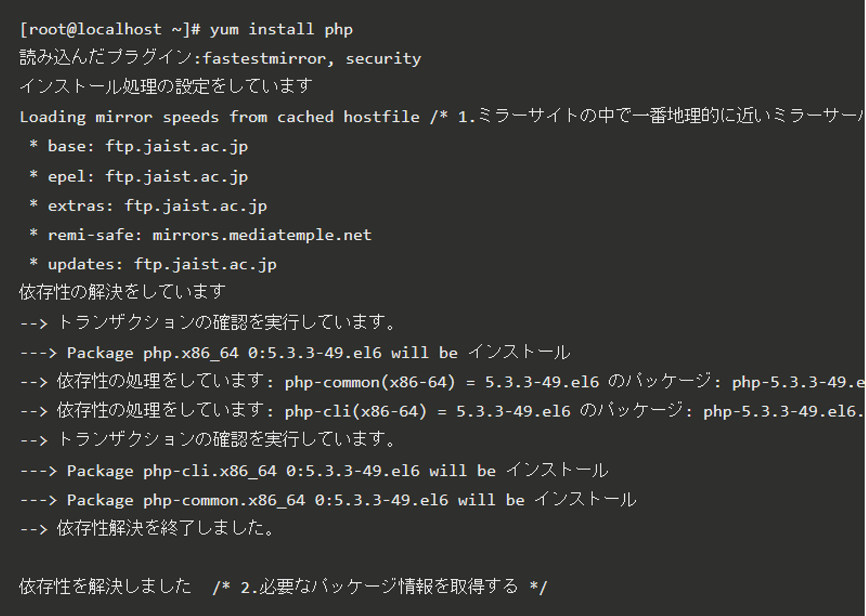Click the extras mirror ftp.jaist.ac.jp hostname

(195, 206)
